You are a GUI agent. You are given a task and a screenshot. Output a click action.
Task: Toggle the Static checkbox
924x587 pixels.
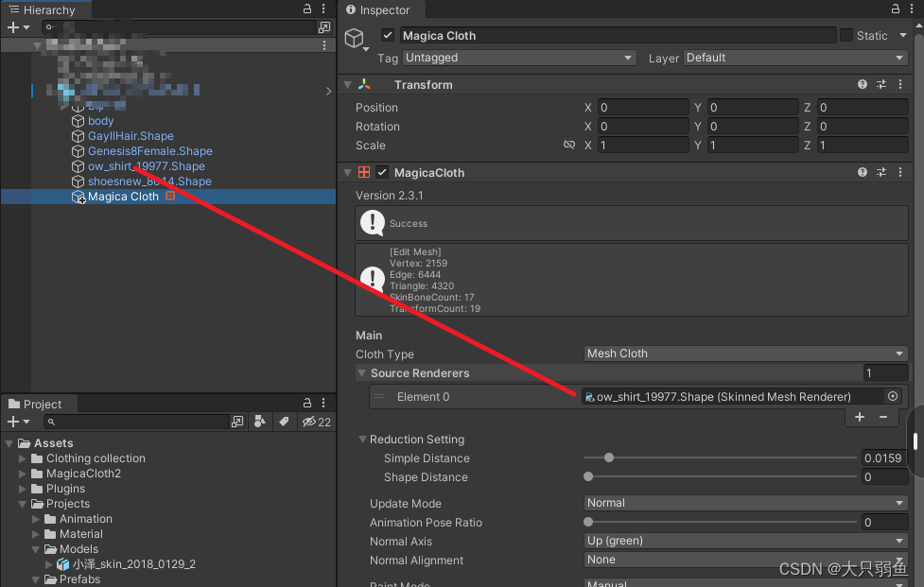pos(846,35)
